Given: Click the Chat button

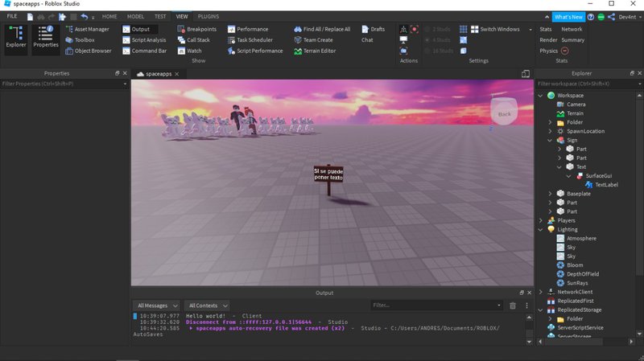Looking at the screenshot, I should [x=367, y=39].
